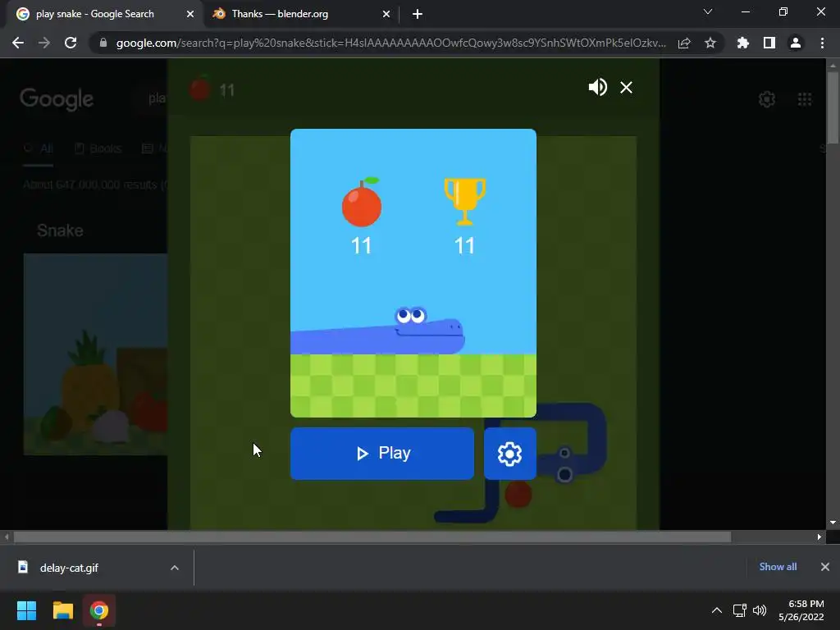Open a new browser tab

pos(418,14)
